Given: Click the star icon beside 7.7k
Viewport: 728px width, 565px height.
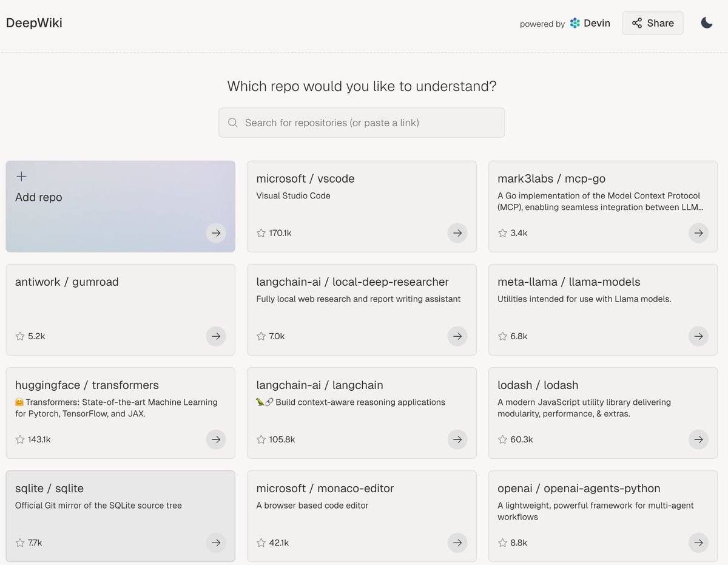Looking at the screenshot, I should point(20,543).
